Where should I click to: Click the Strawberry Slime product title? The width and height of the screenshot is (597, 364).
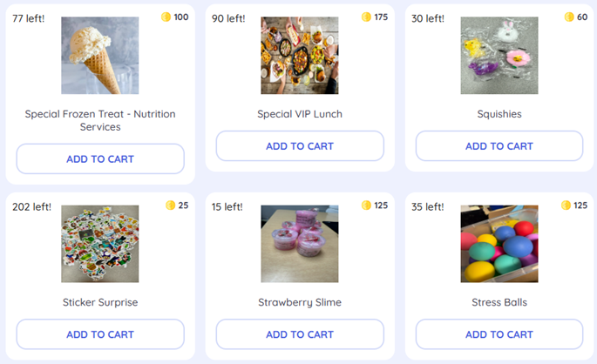pyautogui.click(x=300, y=302)
